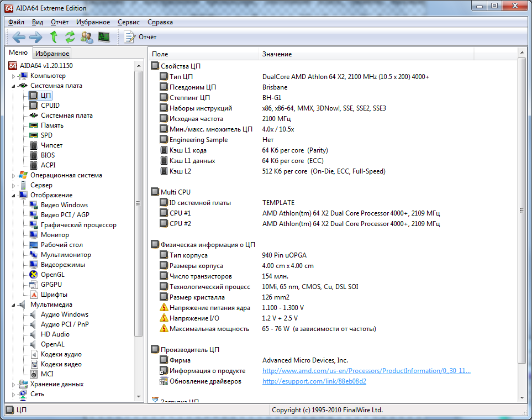
Task: Open the Файл menu
Action: (16, 22)
